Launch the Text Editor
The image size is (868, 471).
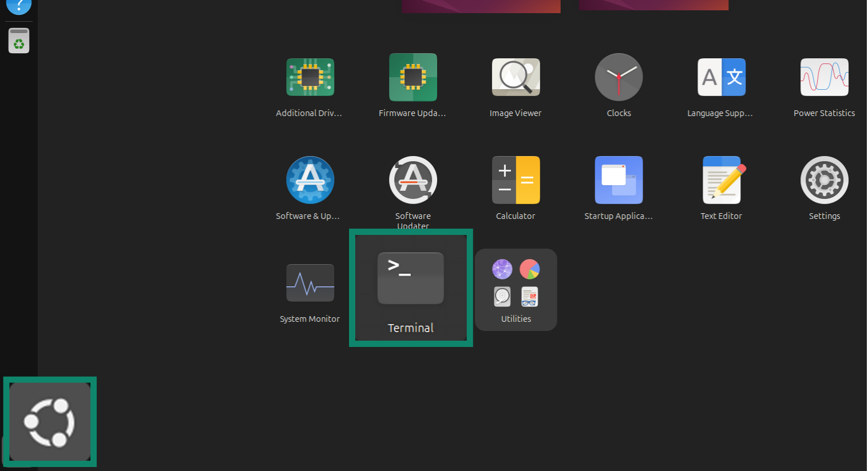pos(722,180)
